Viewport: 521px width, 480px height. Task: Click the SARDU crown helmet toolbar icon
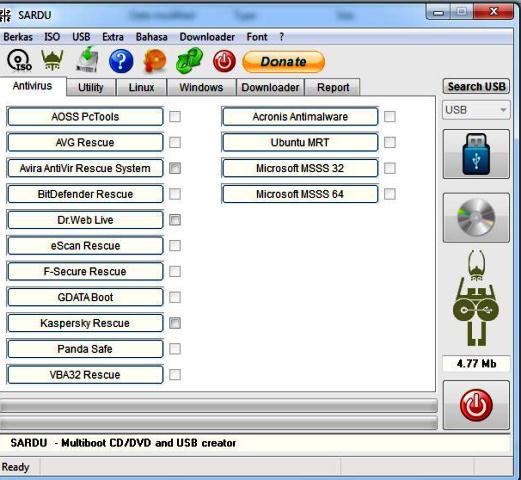coord(52,60)
